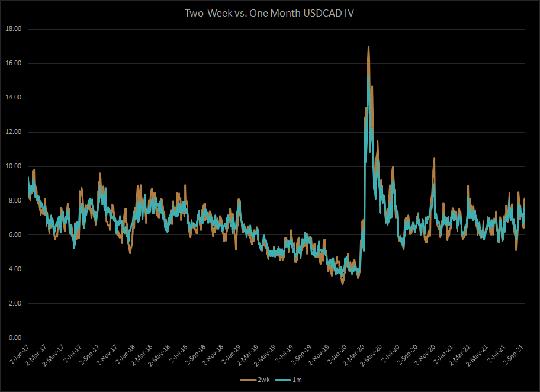Click the 2-Jul-17 x-axis date label
This screenshot has height=392, width=540.
(72, 354)
